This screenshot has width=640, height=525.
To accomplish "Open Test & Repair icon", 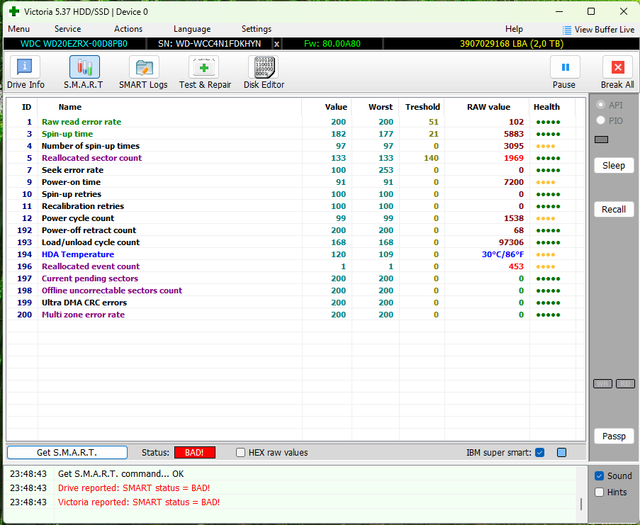I will (204, 67).
